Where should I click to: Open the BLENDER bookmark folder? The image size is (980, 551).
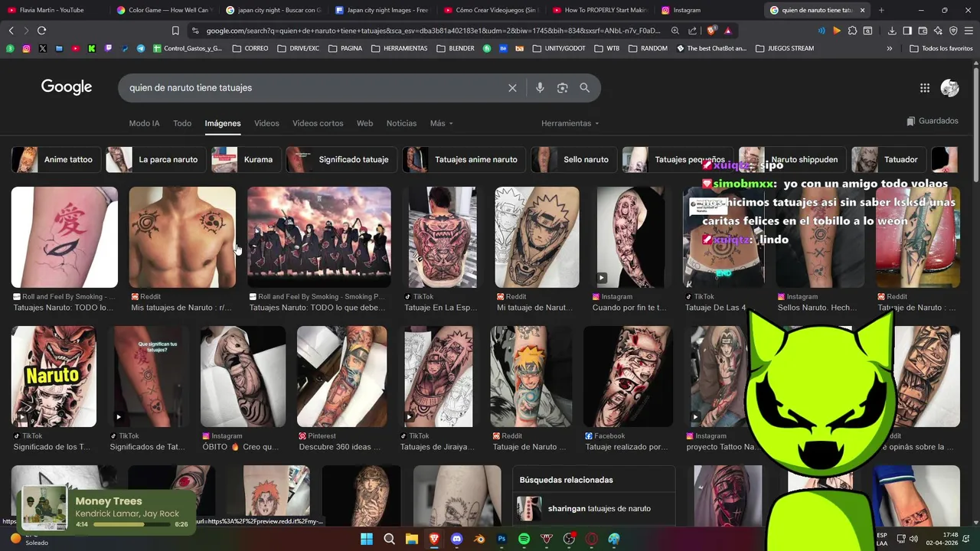point(456,48)
